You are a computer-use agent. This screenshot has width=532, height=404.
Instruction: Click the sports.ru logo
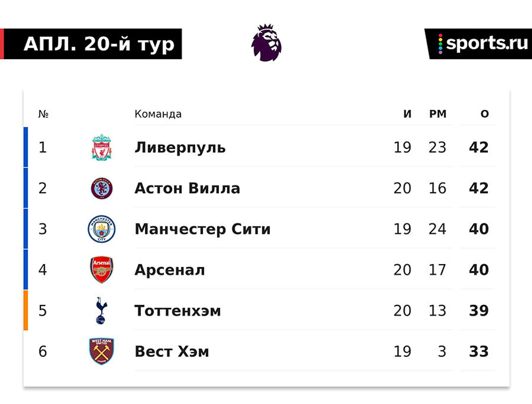pyautogui.click(x=478, y=44)
